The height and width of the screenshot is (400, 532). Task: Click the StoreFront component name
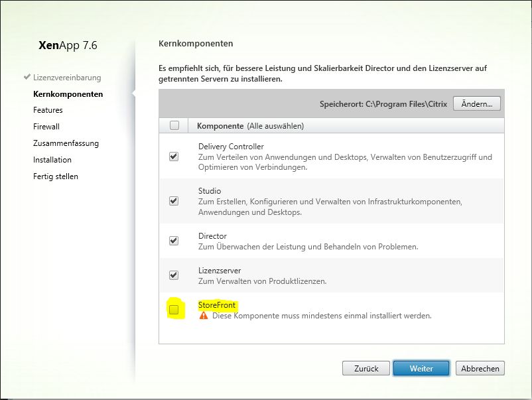point(217,305)
